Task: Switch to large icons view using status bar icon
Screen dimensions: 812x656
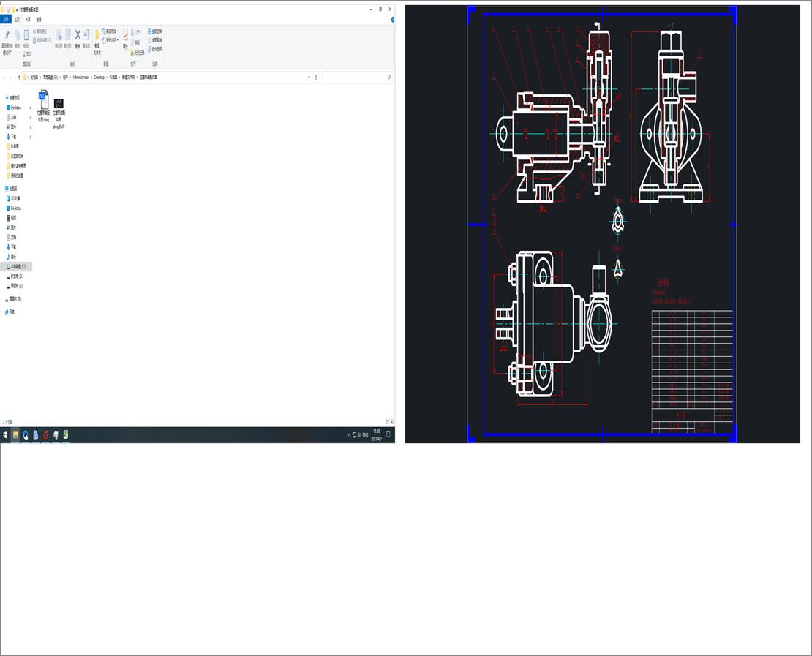Action: pyautogui.click(x=392, y=422)
